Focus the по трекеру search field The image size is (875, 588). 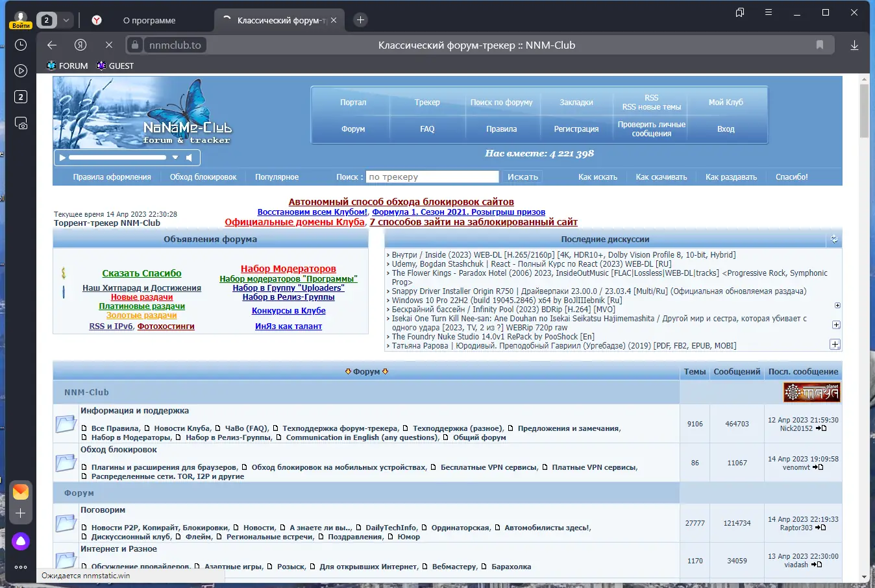[432, 177]
